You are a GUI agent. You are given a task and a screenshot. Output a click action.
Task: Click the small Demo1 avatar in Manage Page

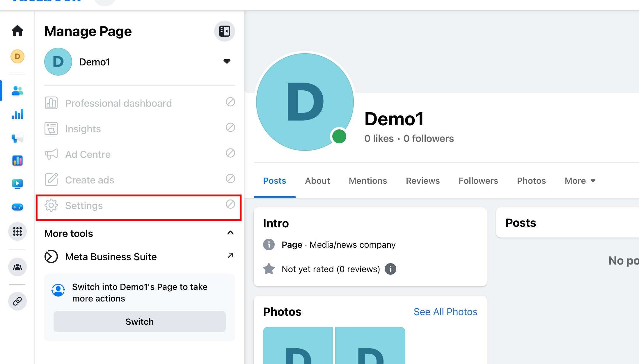(58, 62)
